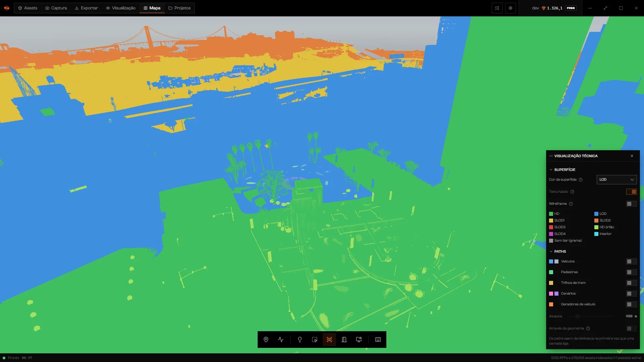Screen dimensions: 644x362
Task: Click the keyboard shortcuts icon
Action: [378, 340]
